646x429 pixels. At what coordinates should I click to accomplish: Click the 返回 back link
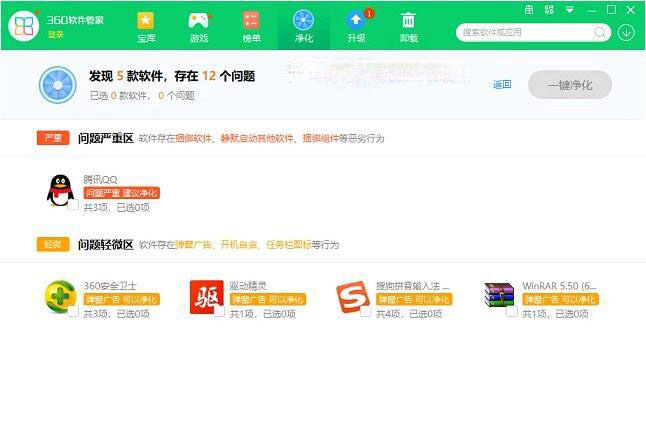(502, 85)
